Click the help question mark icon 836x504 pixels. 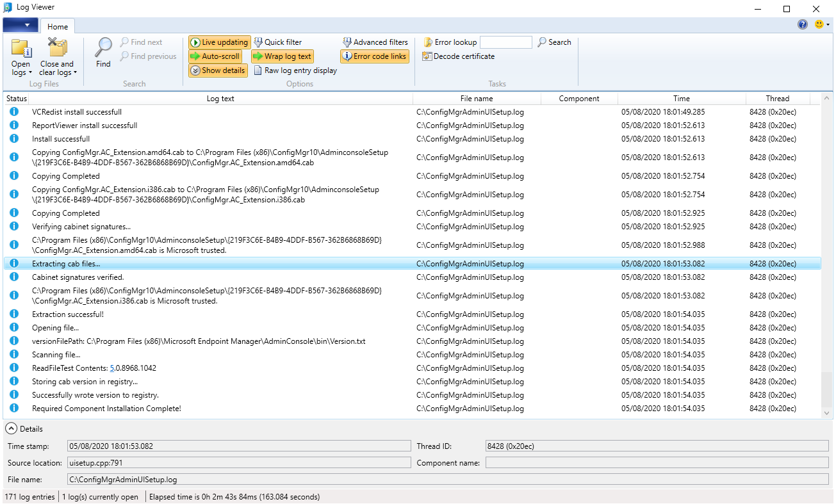803,25
